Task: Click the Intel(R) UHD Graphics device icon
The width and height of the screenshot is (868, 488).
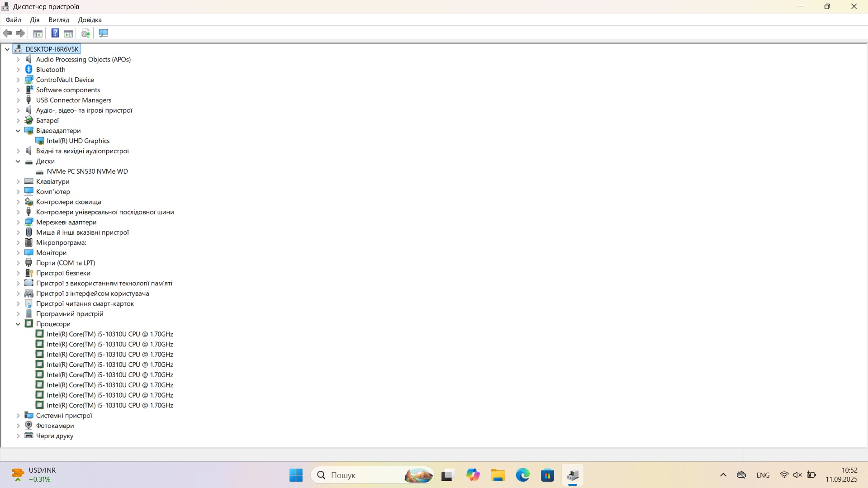Action: tap(40, 141)
